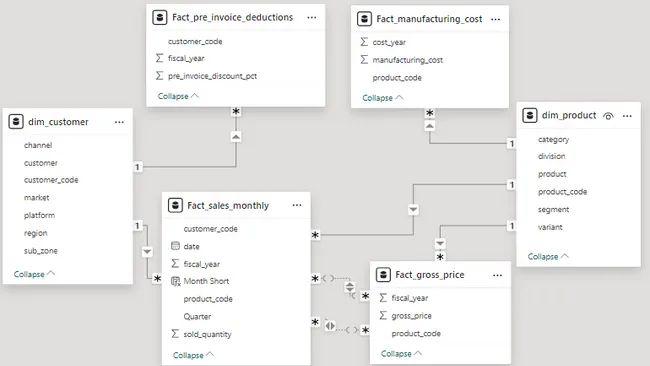650x366 pixels.
Task: Collapse the Fact_sales_monthly table
Action: (x=193, y=355)
